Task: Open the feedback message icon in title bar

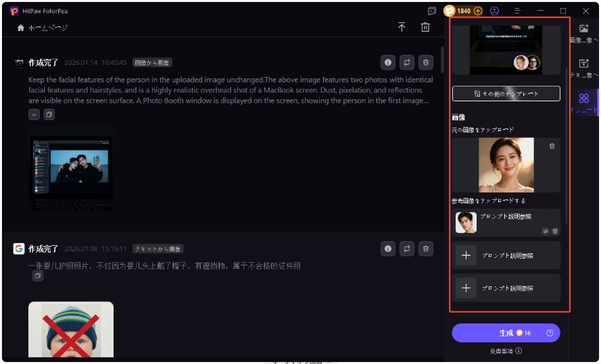Action: (431, 11)
